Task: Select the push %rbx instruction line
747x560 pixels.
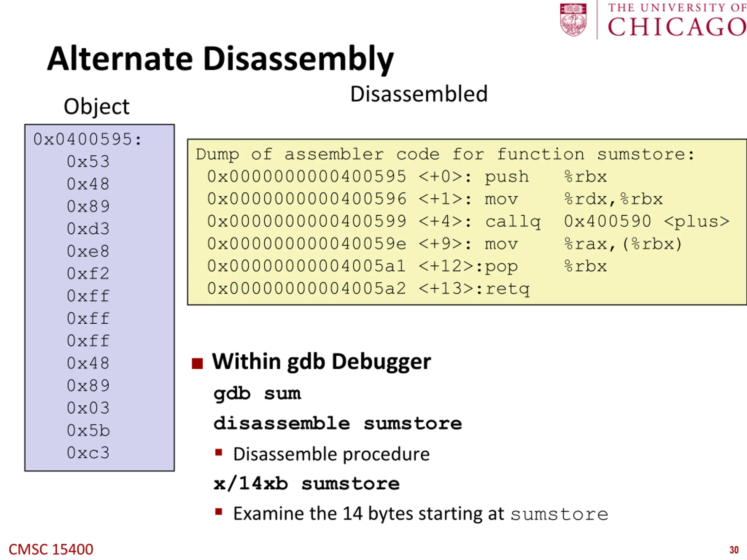Action: click(407, 177)
